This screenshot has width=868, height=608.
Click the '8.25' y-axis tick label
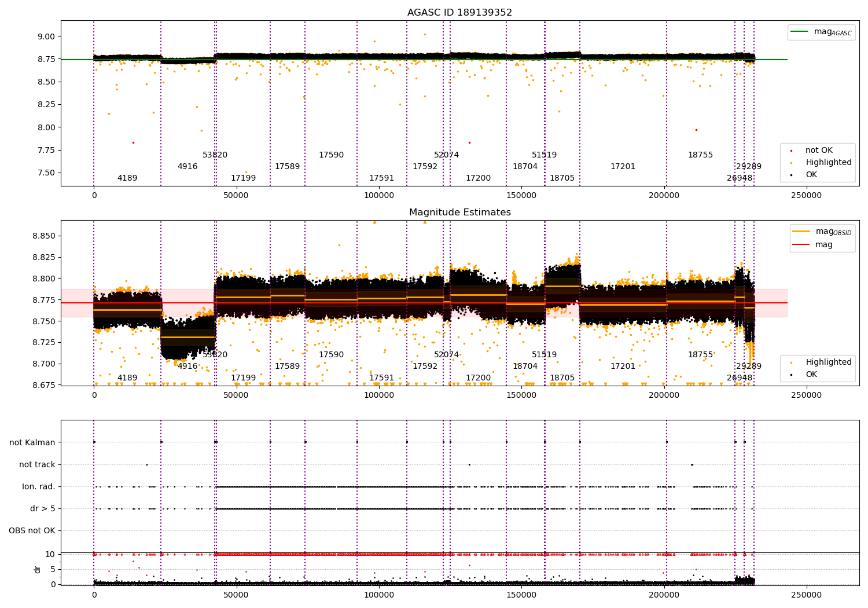pyautogui.click(x=46, y=105)
